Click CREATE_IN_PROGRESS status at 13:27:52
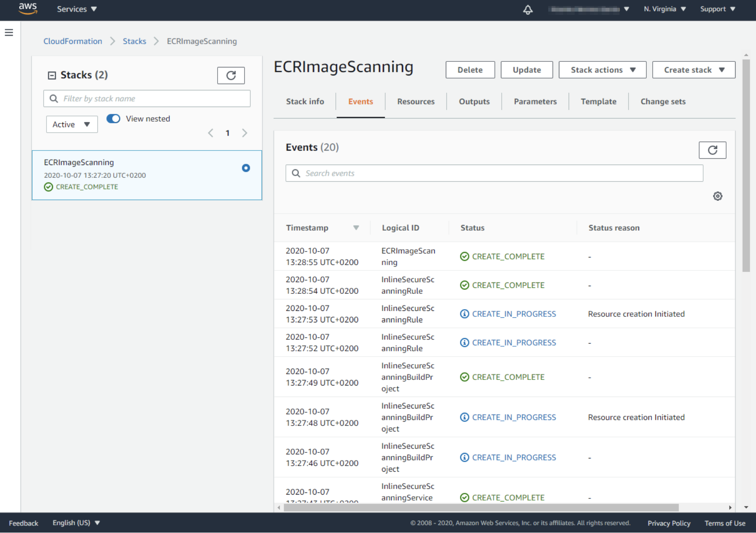This screenshot has width=756, height=533. coord(514,343)
